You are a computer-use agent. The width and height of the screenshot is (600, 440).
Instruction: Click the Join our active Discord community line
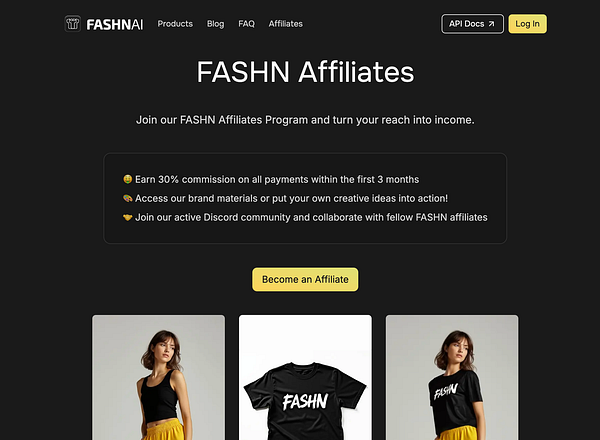311,217
